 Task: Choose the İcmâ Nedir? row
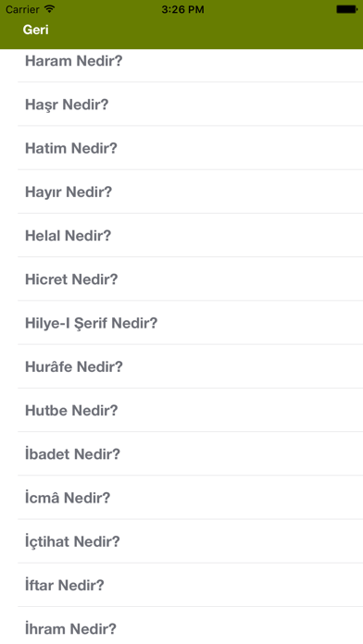(181, 498)
